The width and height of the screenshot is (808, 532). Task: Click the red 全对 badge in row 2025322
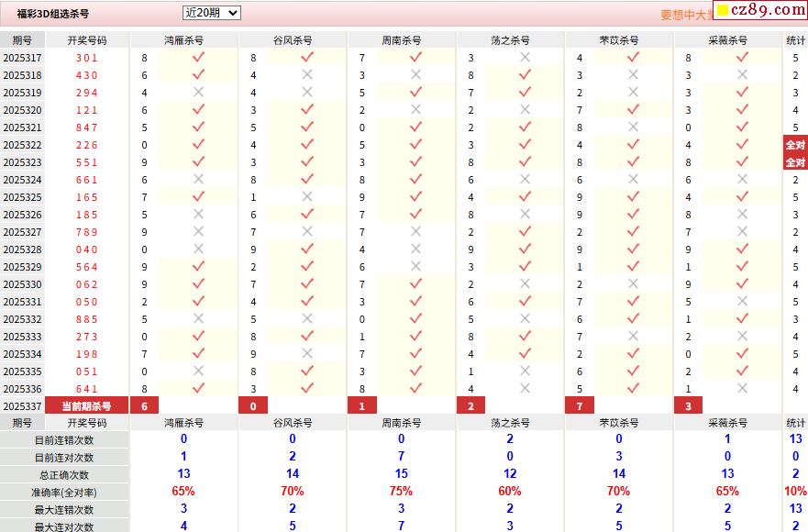tap(795, 145)
